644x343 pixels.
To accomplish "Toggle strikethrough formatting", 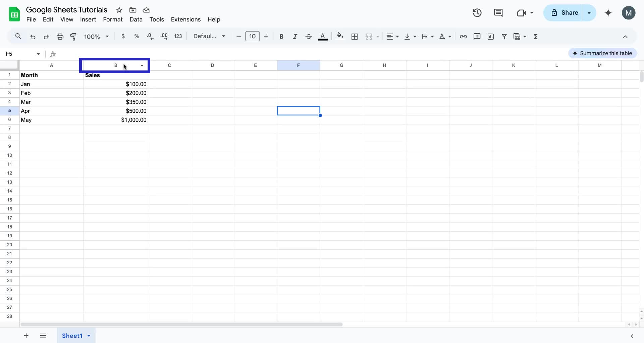I will (309, 36).
